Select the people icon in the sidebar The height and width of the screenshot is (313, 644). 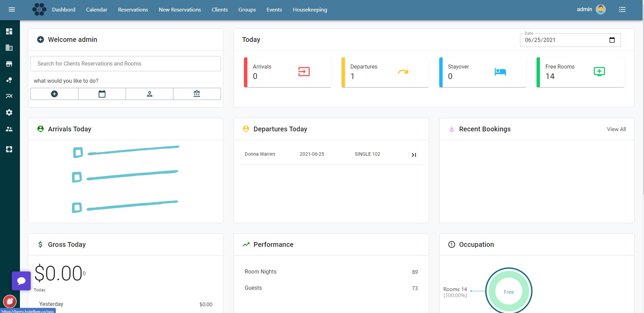(9, 129)
